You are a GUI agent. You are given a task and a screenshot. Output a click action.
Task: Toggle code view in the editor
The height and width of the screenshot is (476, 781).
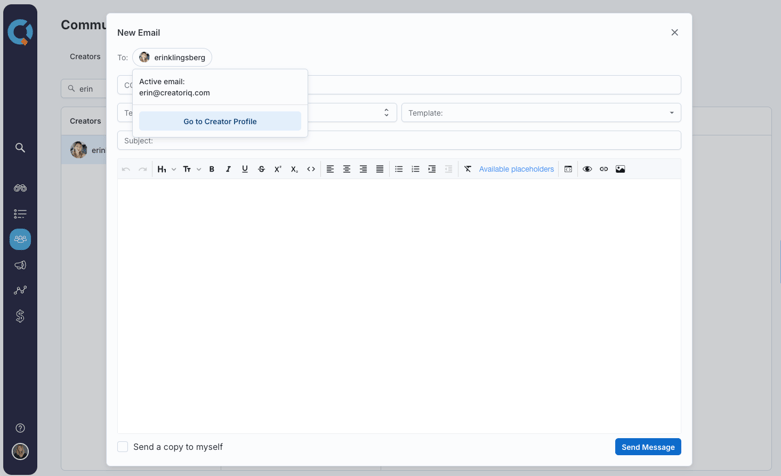(311, 169)
